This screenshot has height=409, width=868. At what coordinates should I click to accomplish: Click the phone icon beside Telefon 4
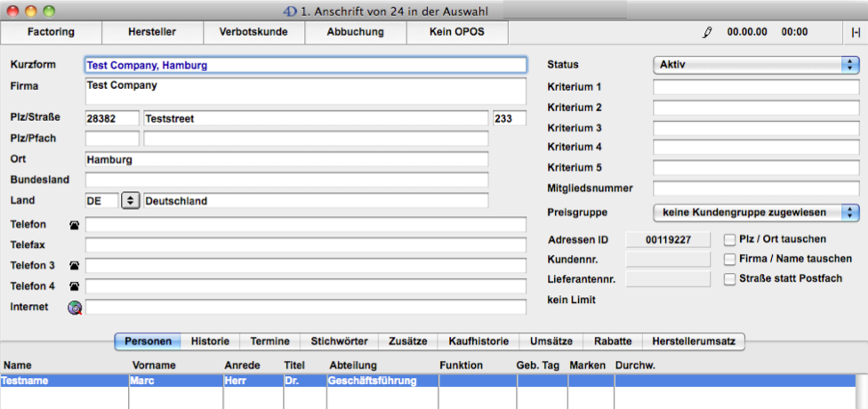[75, 286]
